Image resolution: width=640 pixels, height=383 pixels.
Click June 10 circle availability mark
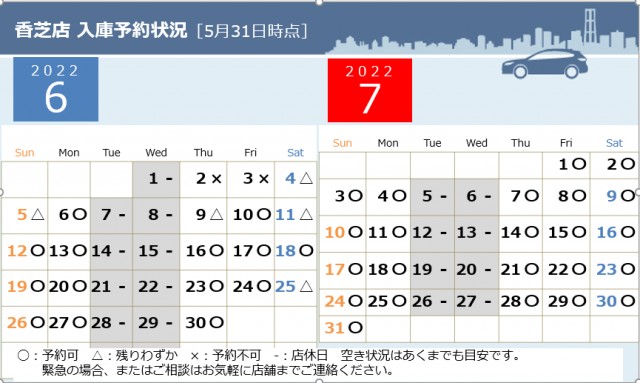(x=264, y=214)
